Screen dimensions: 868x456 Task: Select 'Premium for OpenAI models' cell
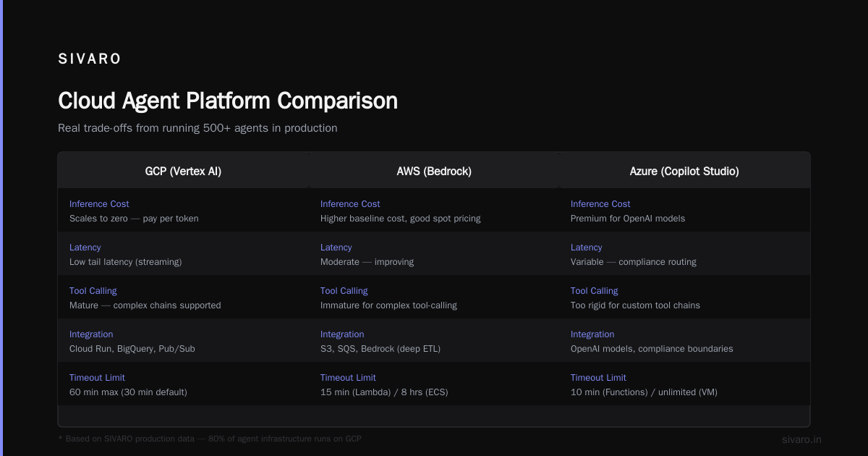pyautogui.click(x=628, y=219)
